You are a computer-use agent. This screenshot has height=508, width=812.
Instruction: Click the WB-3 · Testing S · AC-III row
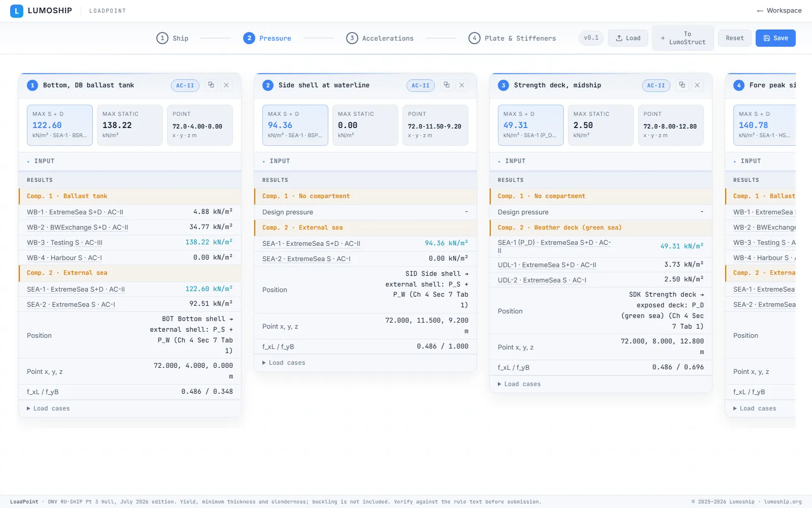coord(130,242)
